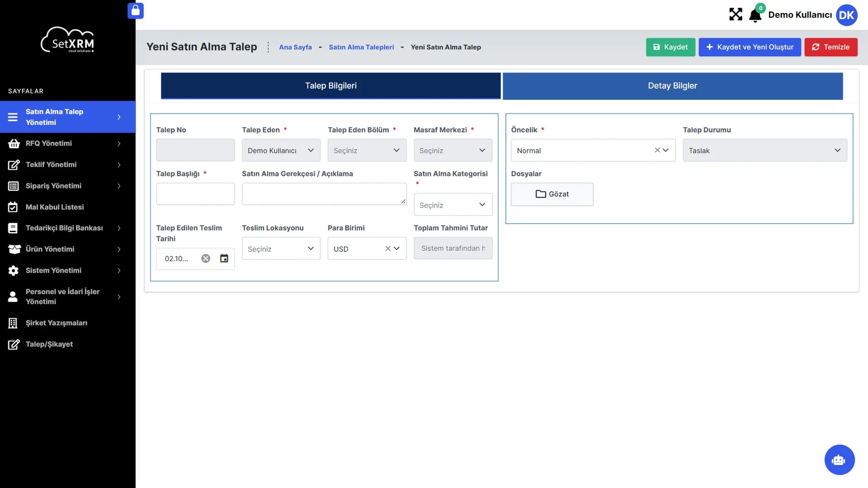Switch to the Detay Bilgler tab
The width and height of the screenshot is (868, 488).
pos(673,86)
